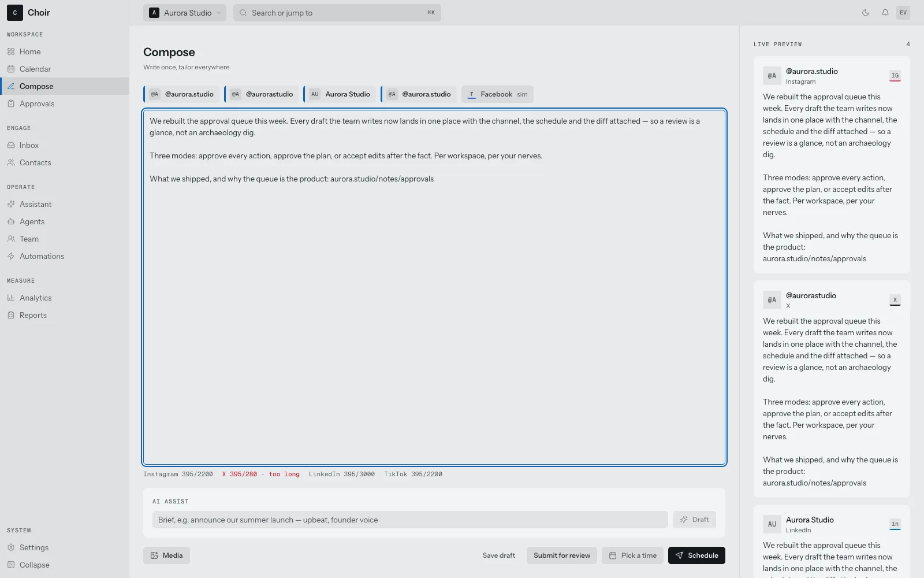
Task: Go to Agents
Action: [x=64, y=221]
